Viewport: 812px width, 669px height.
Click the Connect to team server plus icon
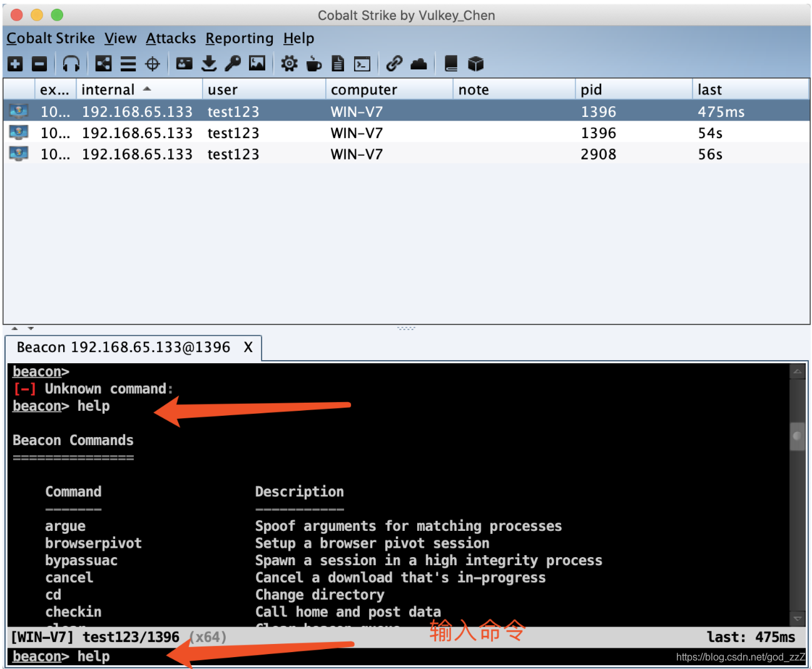16,63
